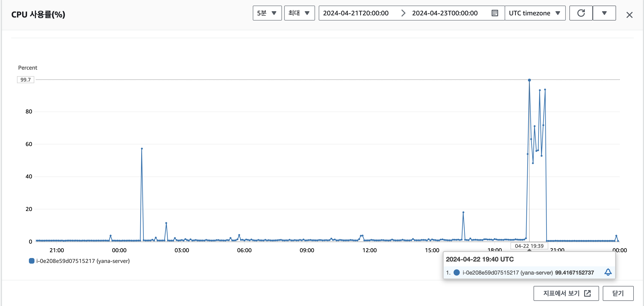Open the calendar date picker icon

click(495, 13)
